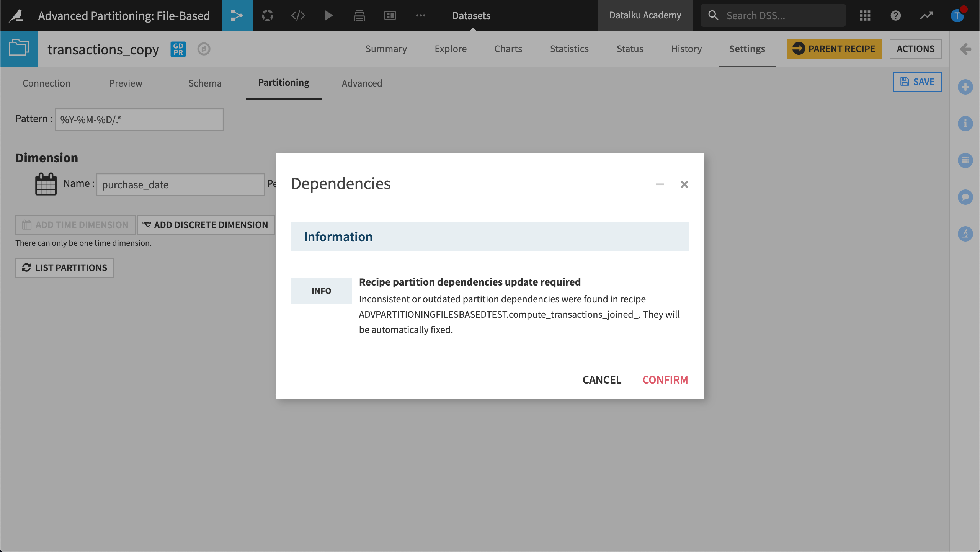Open the waffle apps grid menu

coord(864,15)
